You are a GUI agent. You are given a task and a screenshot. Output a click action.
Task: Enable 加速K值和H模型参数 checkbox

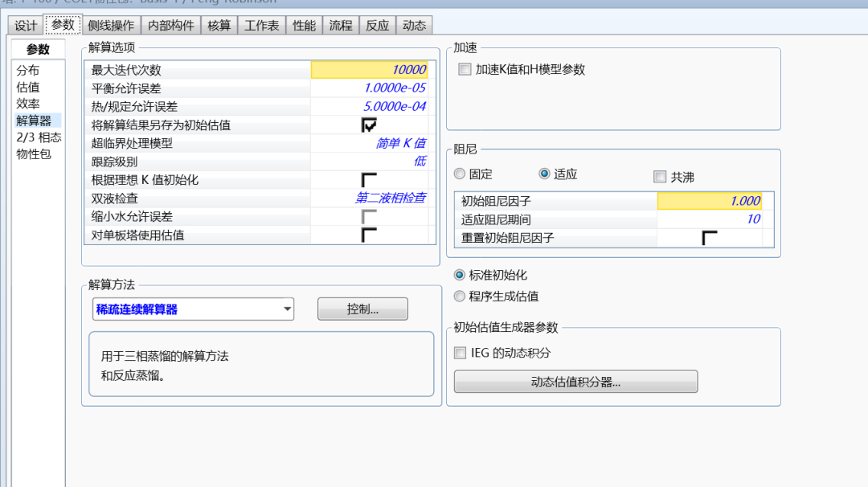463,69
